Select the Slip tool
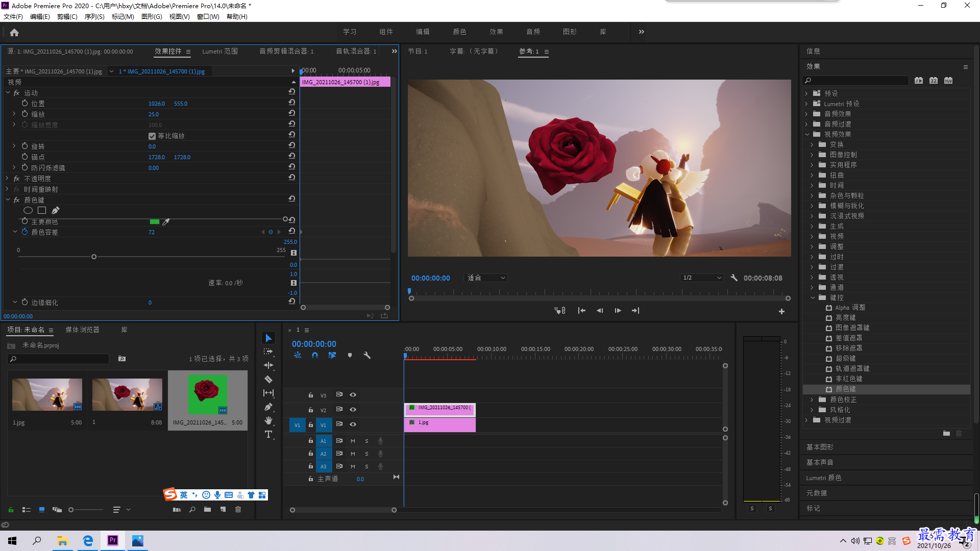 coord(268,393)
